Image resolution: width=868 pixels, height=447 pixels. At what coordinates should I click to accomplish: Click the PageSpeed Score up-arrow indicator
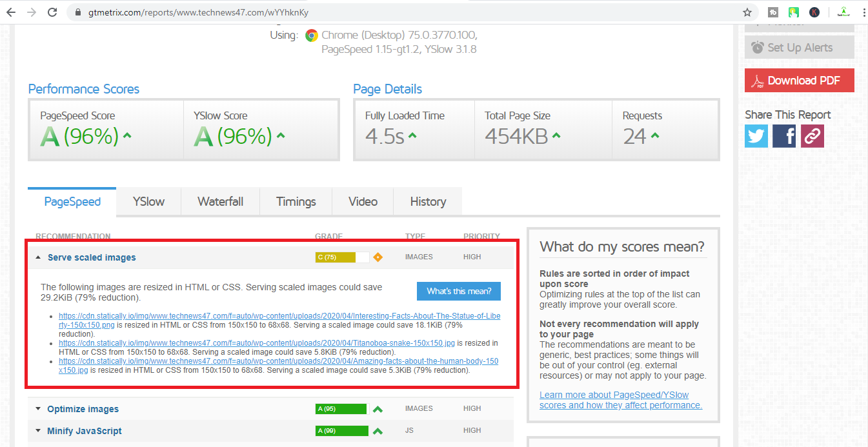tap(127, 136)
